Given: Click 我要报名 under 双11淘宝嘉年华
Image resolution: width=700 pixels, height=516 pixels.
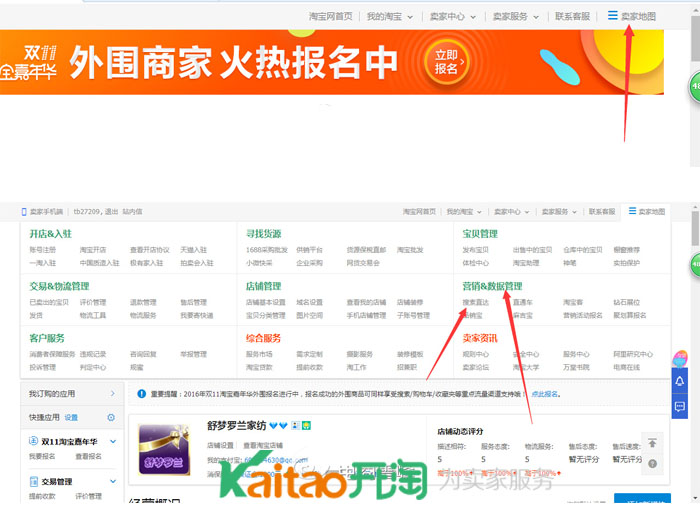Looking at the screenshot, I should 42,456.
